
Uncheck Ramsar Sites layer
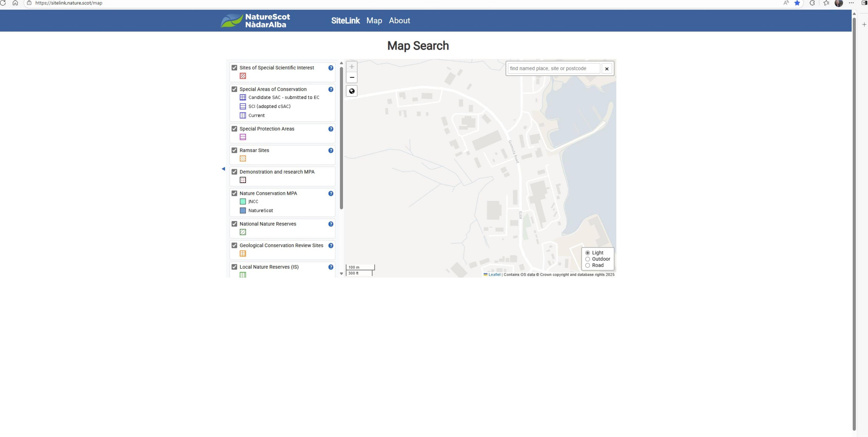coord(234,150)
